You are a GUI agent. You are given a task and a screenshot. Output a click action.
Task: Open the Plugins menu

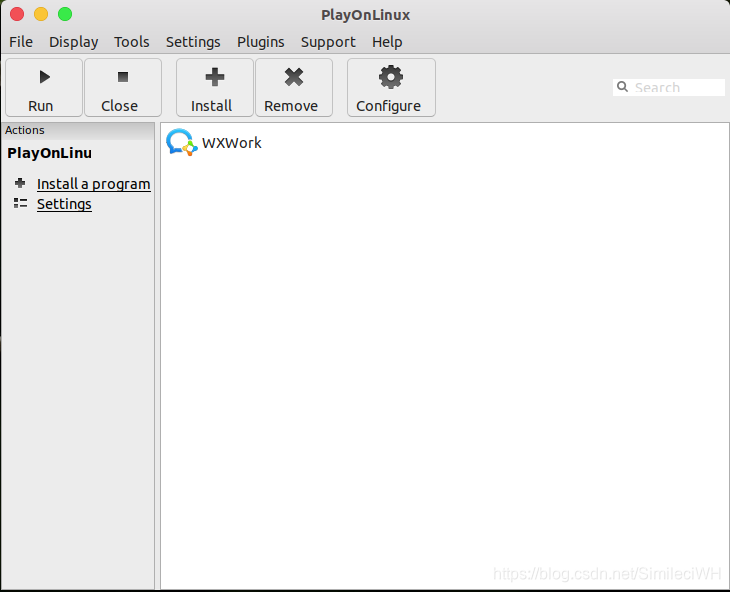click(x=261, y=42)
